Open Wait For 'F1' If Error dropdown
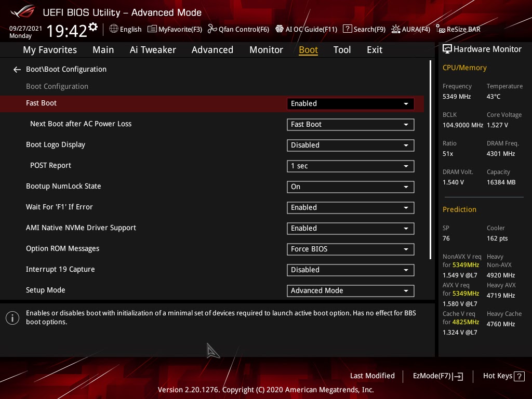Image resolution: width=532 pixels, height=399 pixels. 351,208
